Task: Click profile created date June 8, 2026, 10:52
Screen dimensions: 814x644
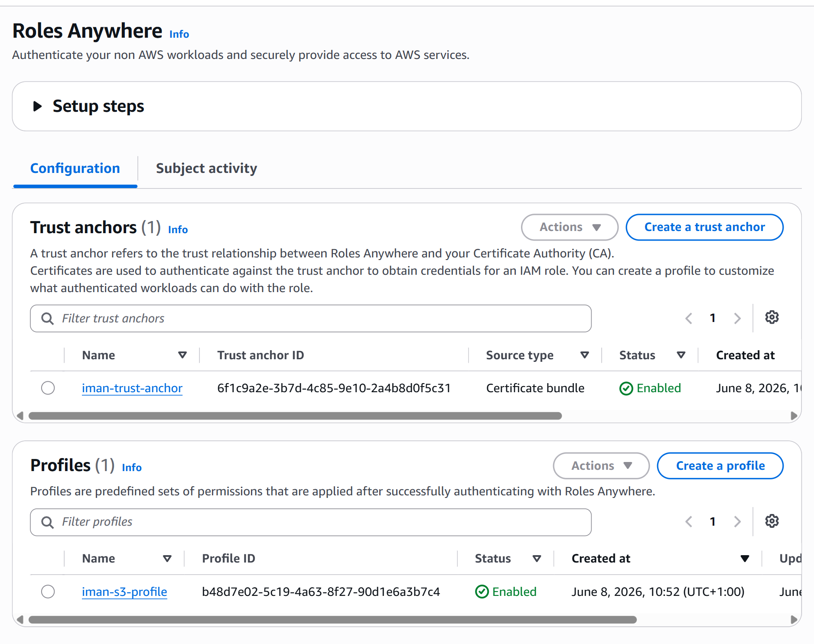Action: coord(658,592)
